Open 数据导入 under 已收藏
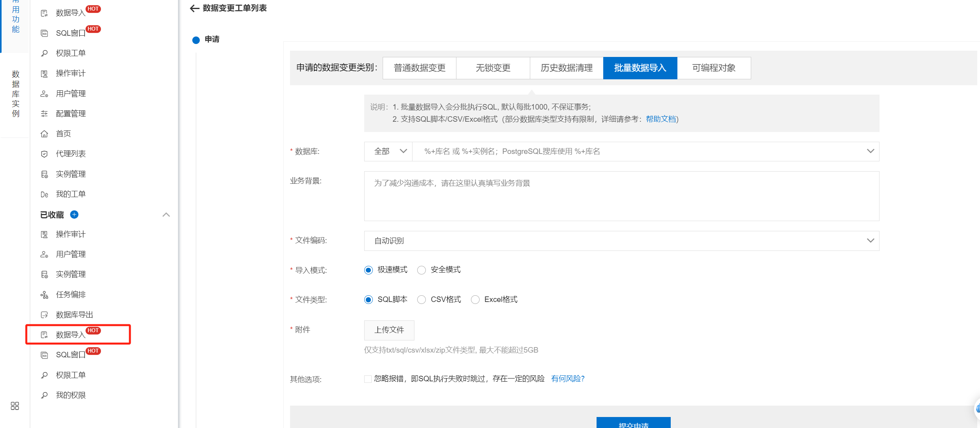980x428 pixels. click(x=71, y=335)
